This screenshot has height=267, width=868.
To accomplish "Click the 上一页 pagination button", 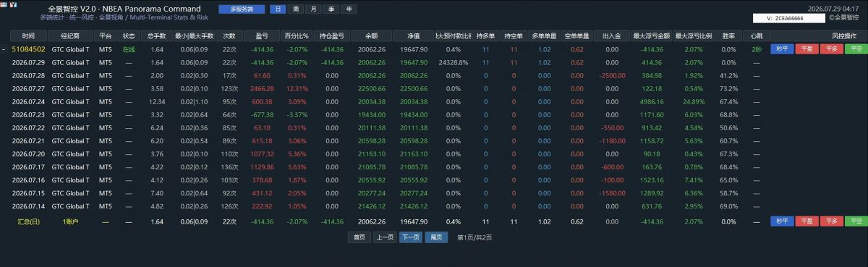I will pos(384,237).
